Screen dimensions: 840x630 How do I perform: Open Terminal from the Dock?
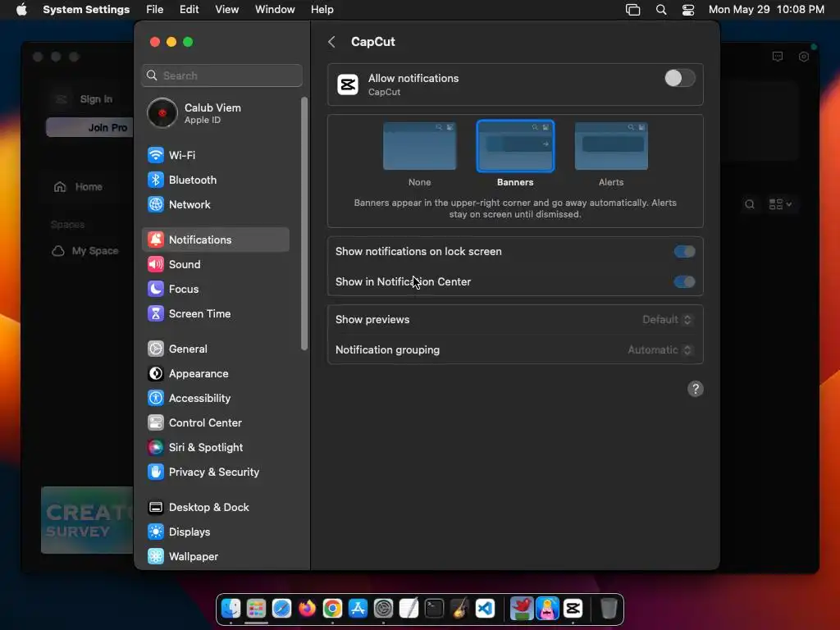[434, 609]
